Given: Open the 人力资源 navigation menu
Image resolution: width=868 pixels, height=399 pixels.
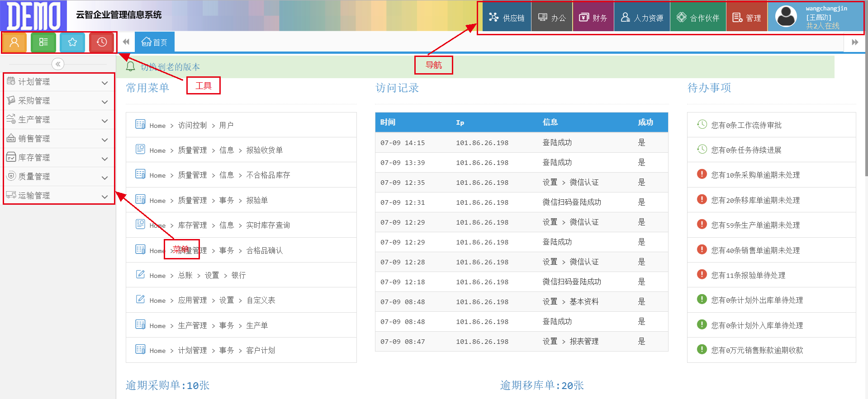Looking at the screenshot, I should coord(642,17).
